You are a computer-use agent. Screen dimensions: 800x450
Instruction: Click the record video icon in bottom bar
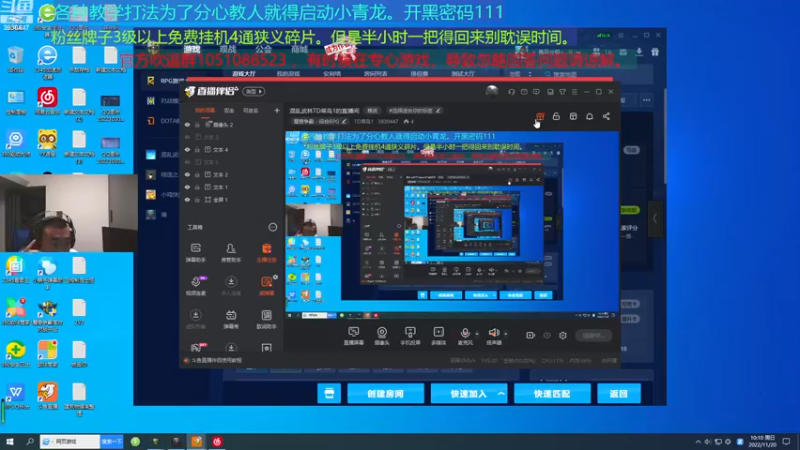coord(531,335)
